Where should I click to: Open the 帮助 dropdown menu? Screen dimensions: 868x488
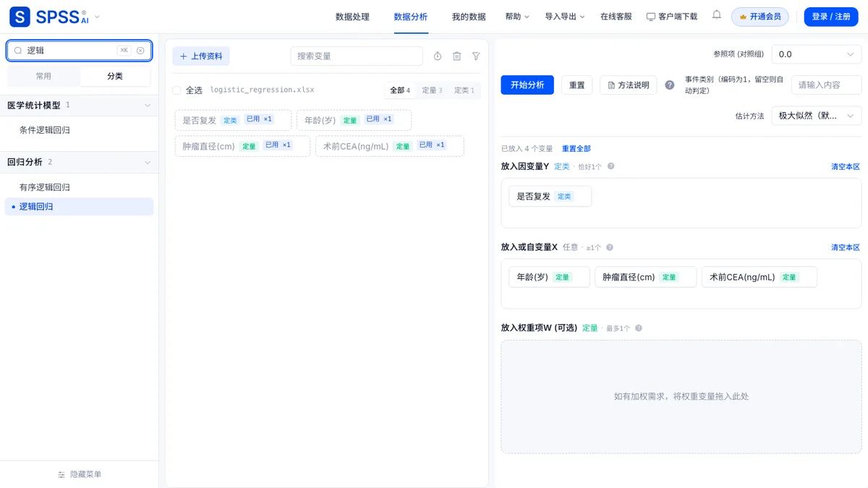[x=517, y=17]
